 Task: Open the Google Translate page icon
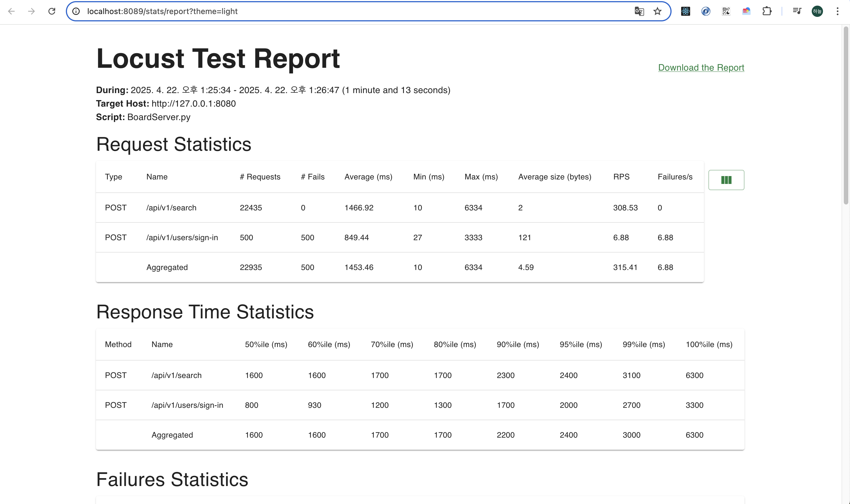[639, 11]
